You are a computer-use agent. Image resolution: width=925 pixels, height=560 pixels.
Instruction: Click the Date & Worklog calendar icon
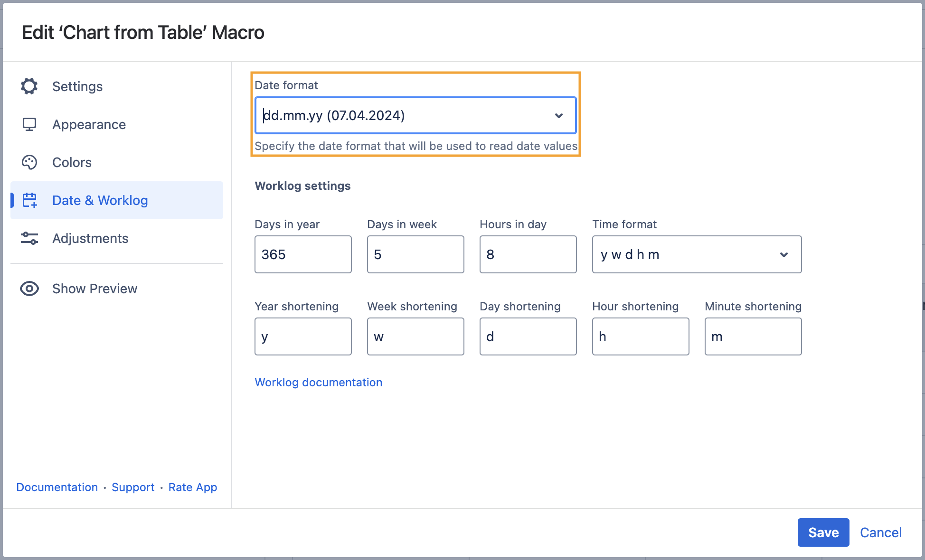29,200
